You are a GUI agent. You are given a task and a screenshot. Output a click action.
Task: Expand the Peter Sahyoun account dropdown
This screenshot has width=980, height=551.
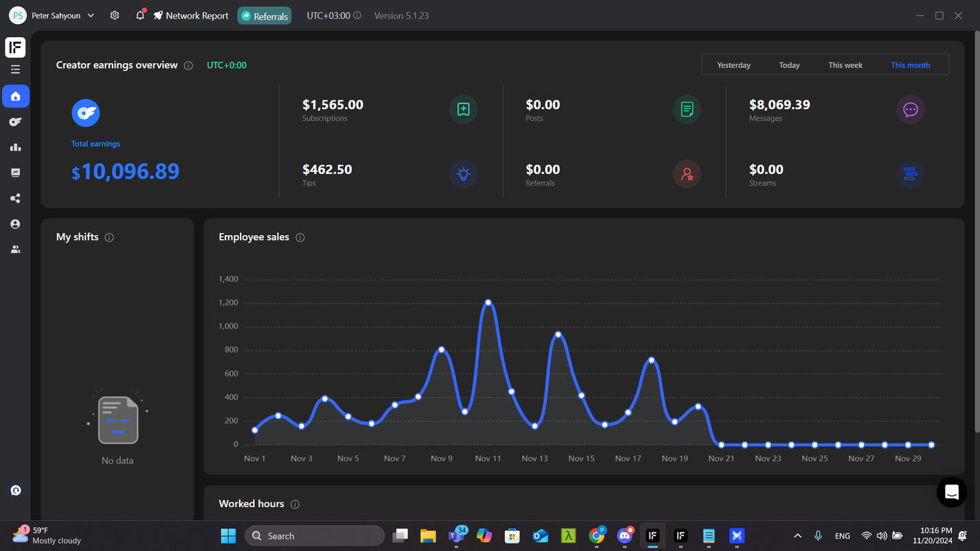point(91,15)
